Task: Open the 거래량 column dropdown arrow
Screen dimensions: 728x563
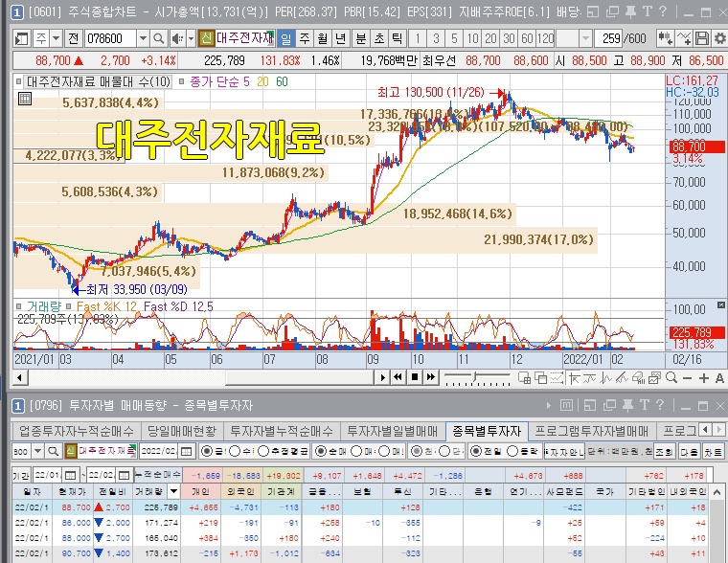Action: (173, 491)
